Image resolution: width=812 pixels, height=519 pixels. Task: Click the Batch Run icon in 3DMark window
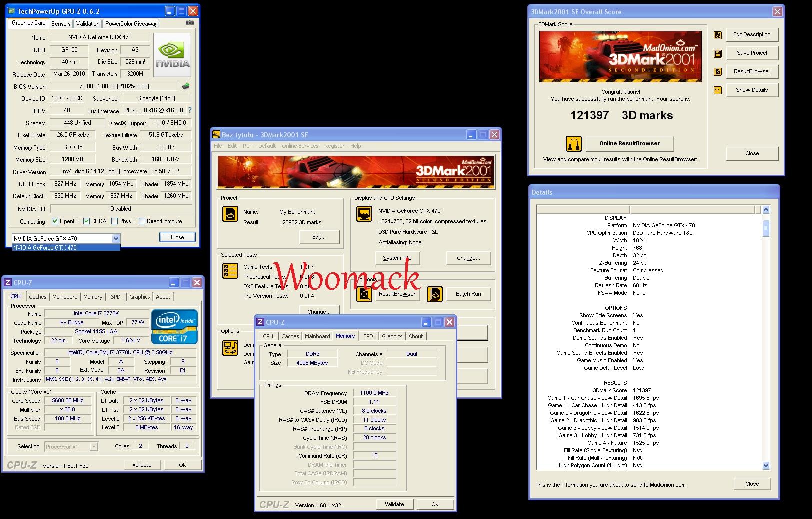click(x=435, y=294)
